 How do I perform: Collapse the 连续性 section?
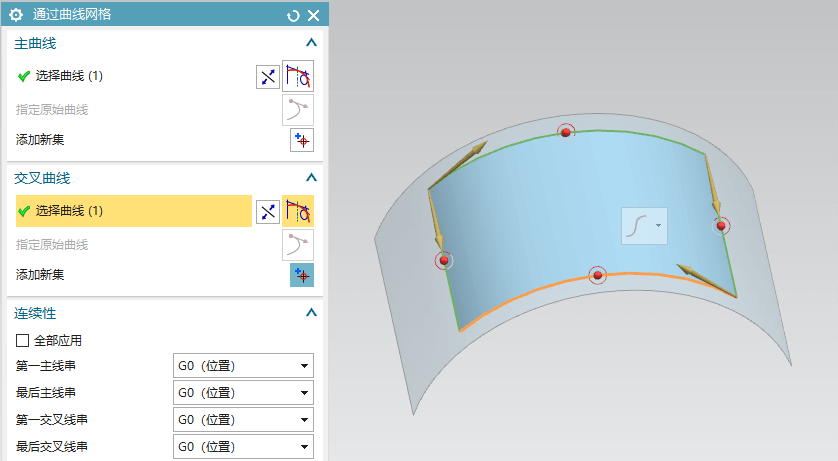coord(311,313)
